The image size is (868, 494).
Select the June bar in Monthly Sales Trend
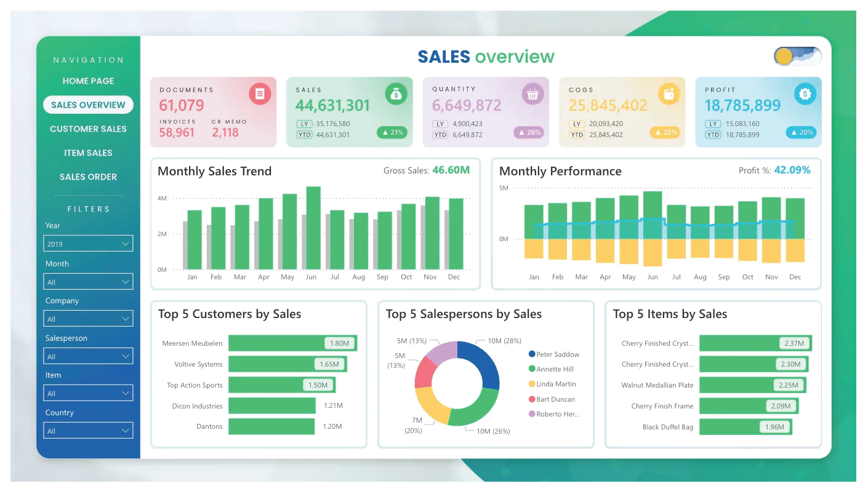click(313, 228)
